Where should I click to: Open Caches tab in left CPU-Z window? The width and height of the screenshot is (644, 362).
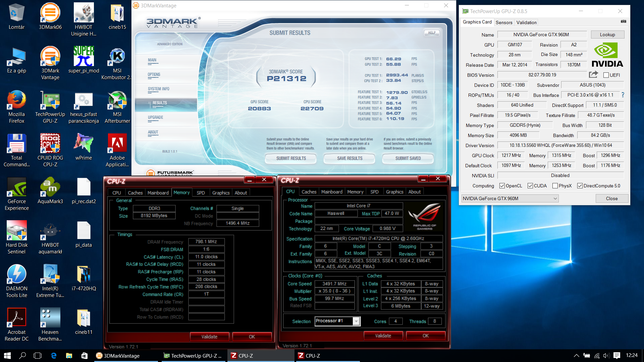pos(135,193)
